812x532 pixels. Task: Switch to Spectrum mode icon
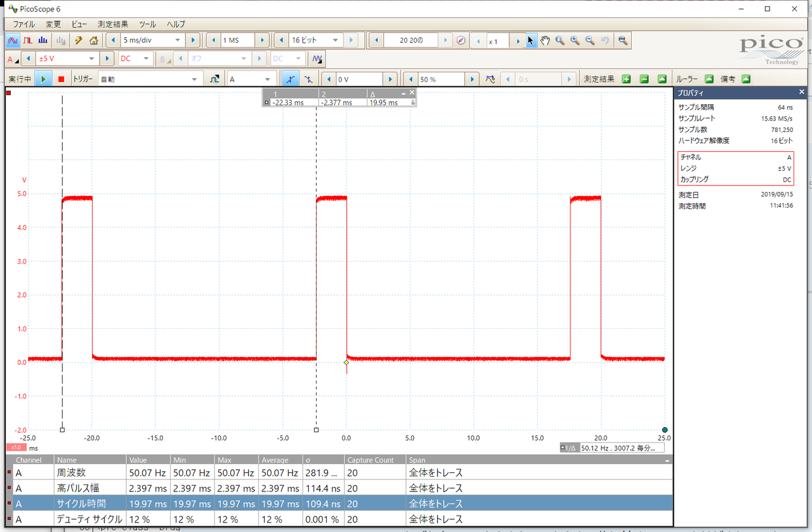43,40
